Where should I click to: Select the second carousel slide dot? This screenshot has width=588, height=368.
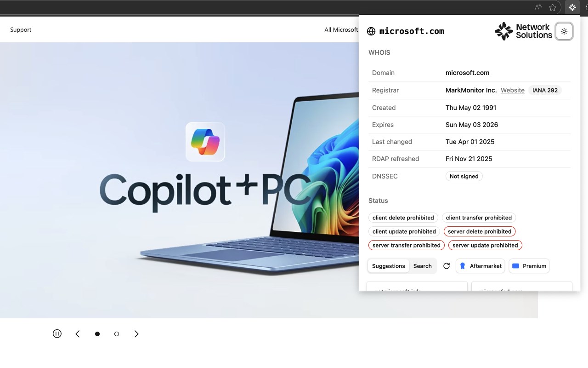click(x=117, y=334)
